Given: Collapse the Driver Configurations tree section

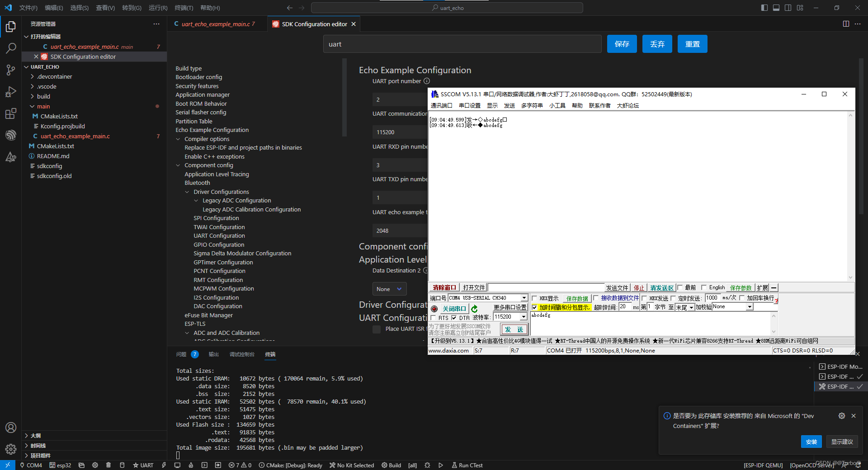Looking at the screenshot, I should 187,192.
